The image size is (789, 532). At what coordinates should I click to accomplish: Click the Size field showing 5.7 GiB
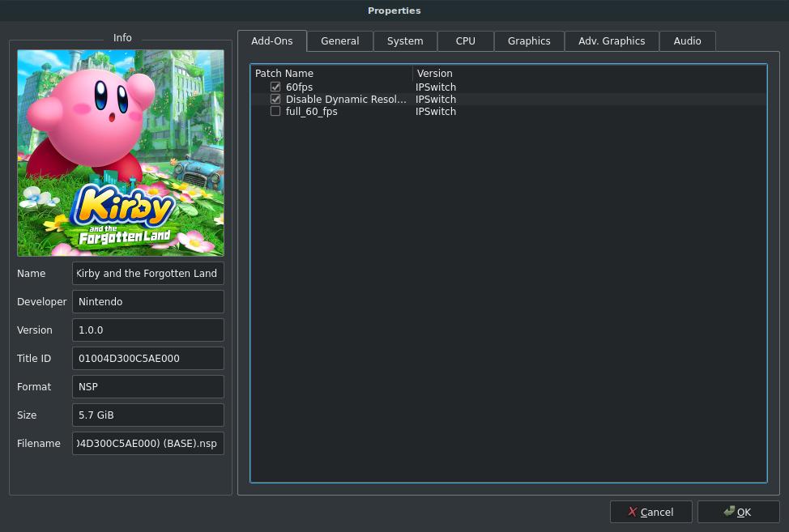(x=148, y=415)
